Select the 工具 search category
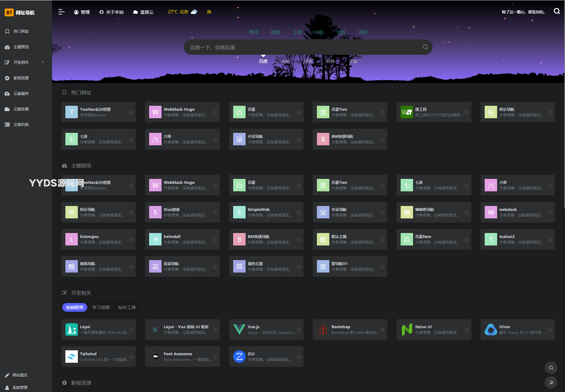565x392 pixels. pos(297,32)
